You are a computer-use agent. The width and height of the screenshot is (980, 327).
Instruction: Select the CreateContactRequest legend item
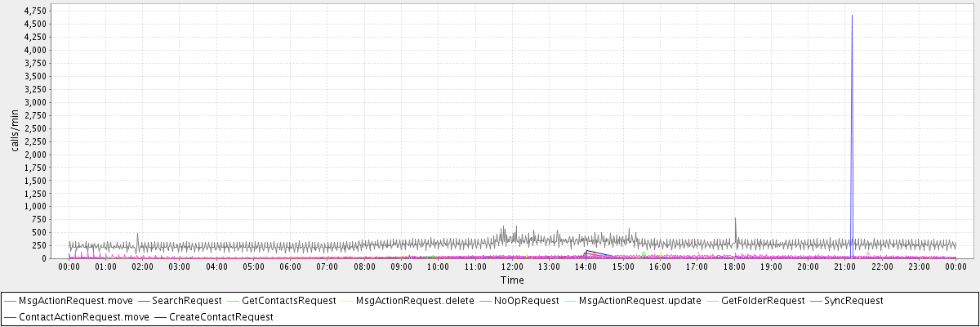(220, 316)
